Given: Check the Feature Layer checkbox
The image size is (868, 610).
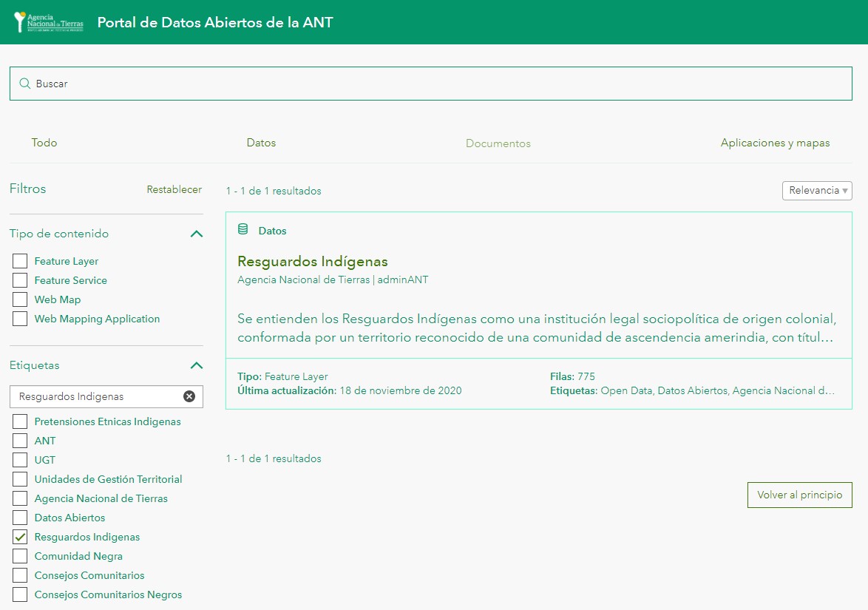Looking at the screenshot, I should pyautogui.click(x=20, y=261).
